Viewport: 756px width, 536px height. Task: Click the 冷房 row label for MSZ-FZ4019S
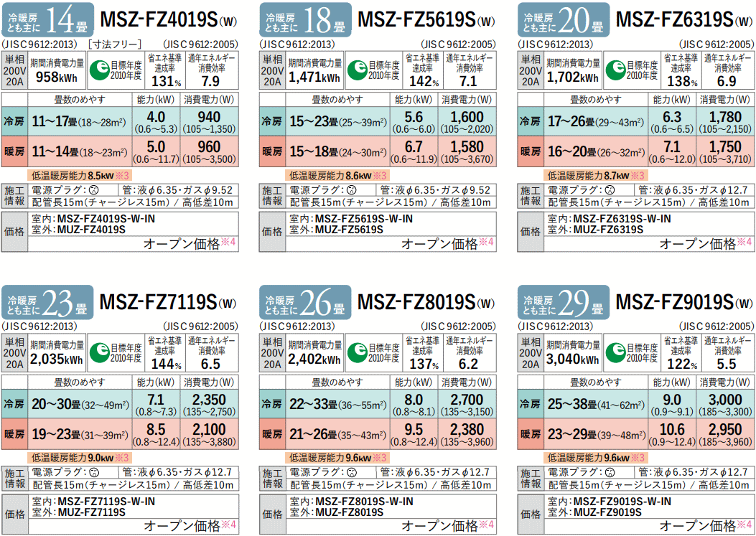[x=15, y=121]
